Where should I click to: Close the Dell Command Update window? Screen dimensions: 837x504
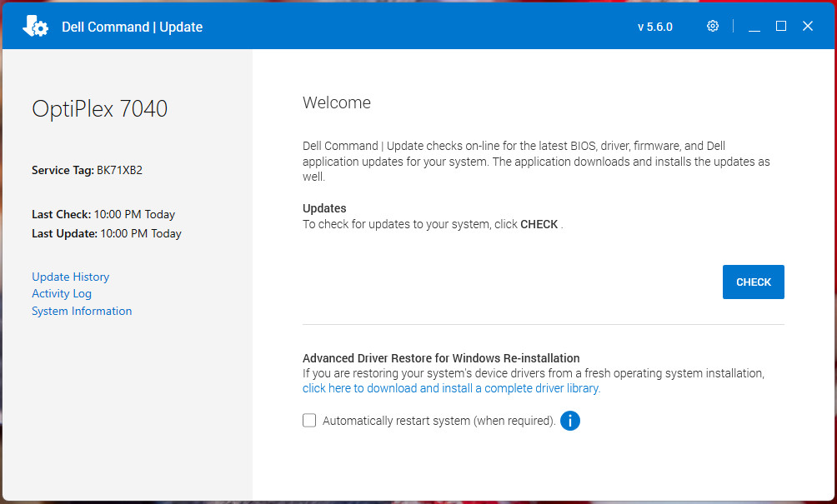pyautogui.click(x=808, y=26)
